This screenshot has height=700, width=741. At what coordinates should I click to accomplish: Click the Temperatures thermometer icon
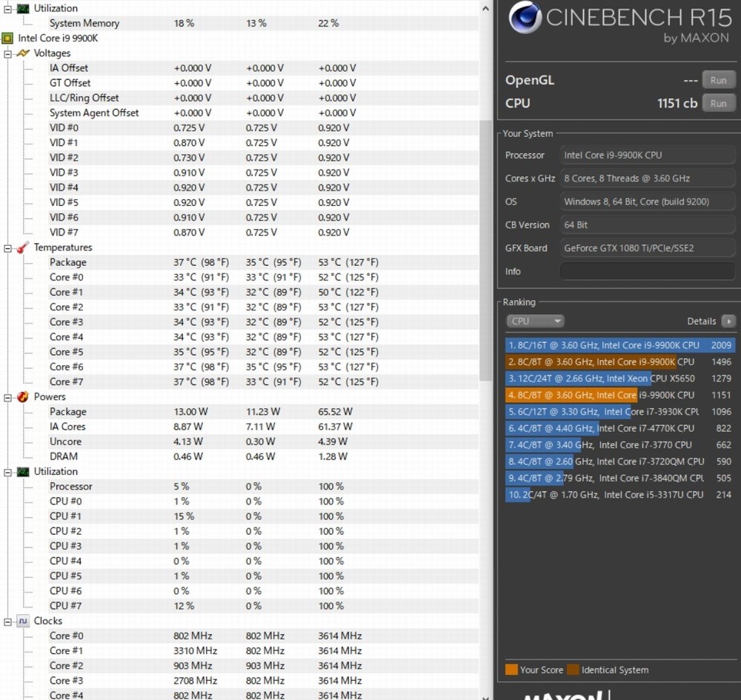pos(23,247)
